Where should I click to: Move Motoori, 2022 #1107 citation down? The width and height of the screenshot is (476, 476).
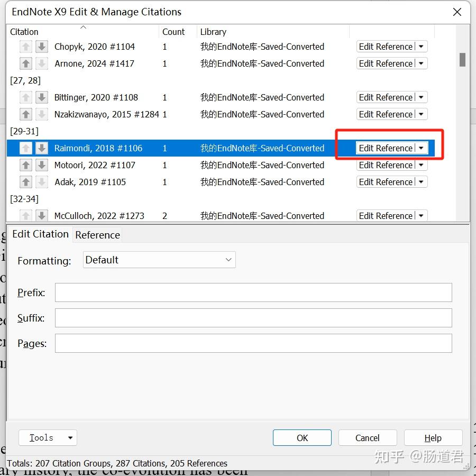[42, 165]
